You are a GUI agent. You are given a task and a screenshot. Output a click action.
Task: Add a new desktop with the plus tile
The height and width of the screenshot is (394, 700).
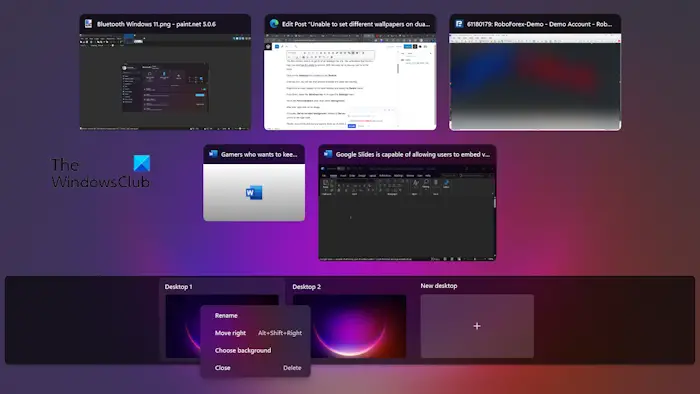click(477, 326)
